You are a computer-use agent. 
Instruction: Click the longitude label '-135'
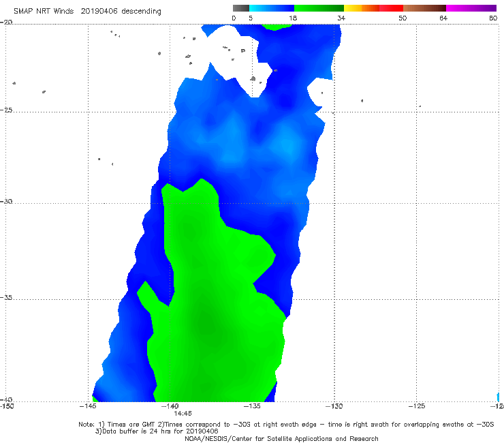pos(252,406)
